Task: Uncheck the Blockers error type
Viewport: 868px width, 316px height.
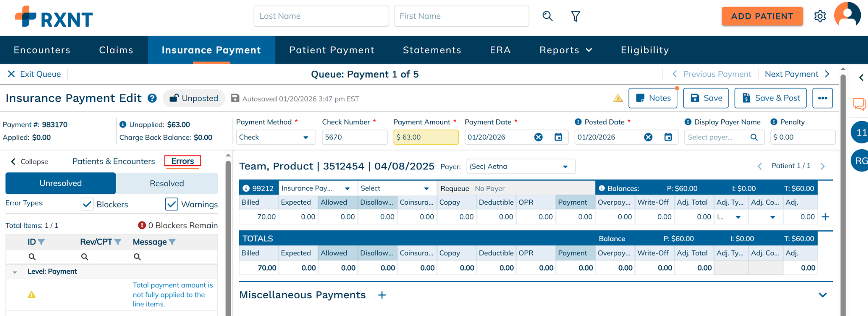Action: [x=87, y=204]
